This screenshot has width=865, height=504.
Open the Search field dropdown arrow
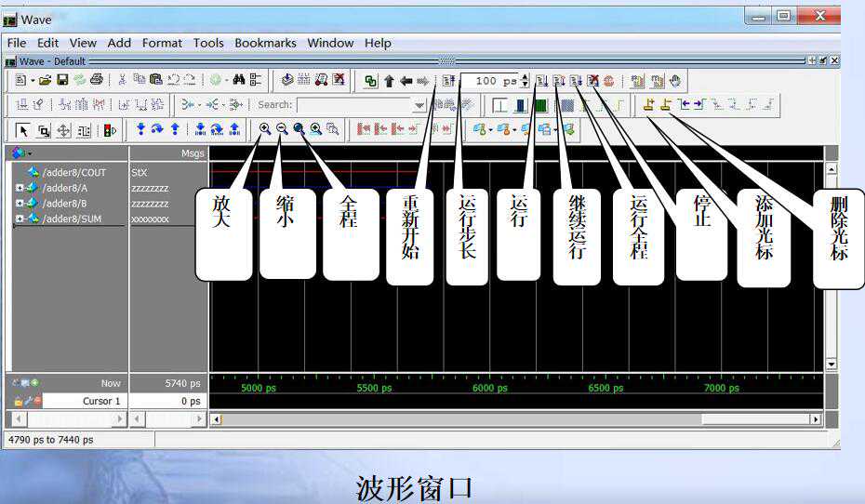pos(419,106)
